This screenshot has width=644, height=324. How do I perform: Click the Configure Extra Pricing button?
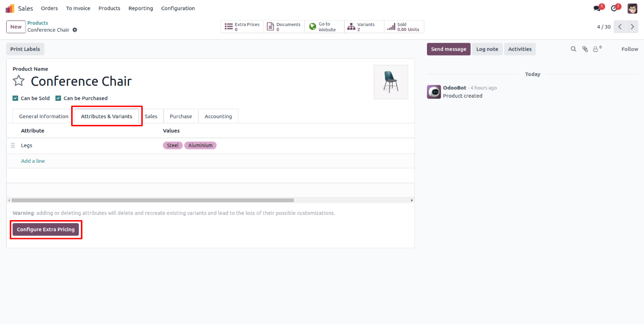[46, 229]
